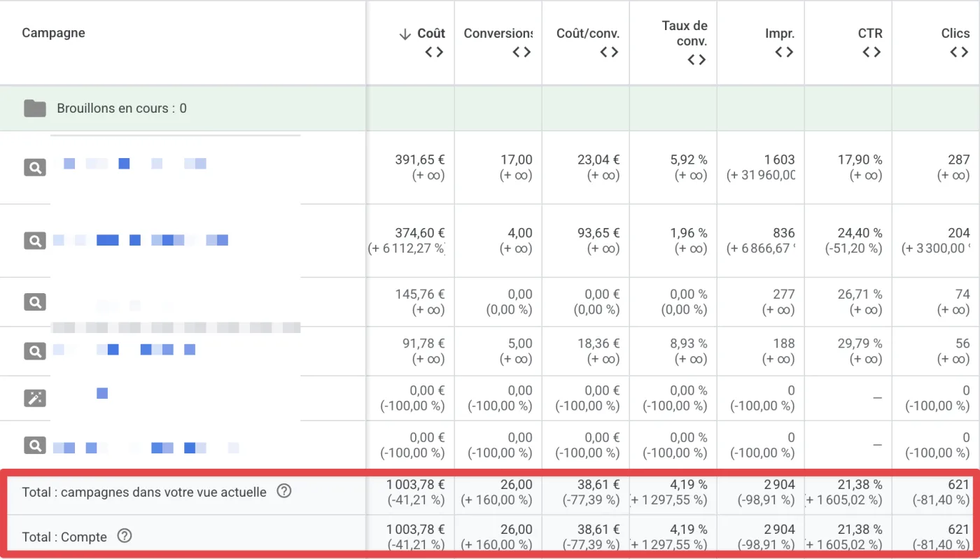Screen dimensions: 980x559
Task: Open the help icon next to Total : Compte
Action: (124, 537)
